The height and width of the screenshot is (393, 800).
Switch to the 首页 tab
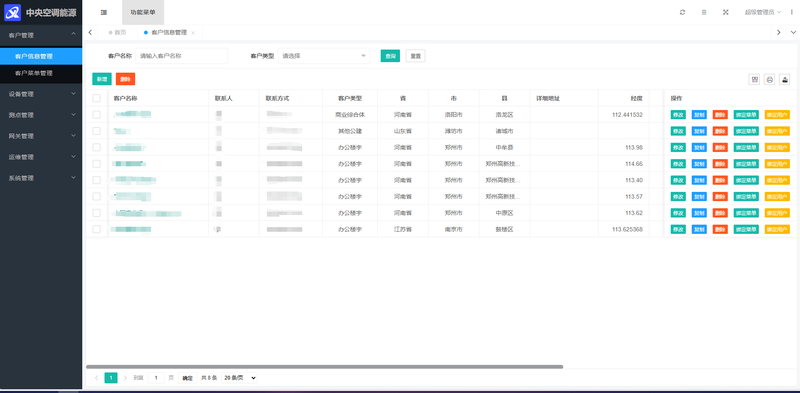pos(117,33)
